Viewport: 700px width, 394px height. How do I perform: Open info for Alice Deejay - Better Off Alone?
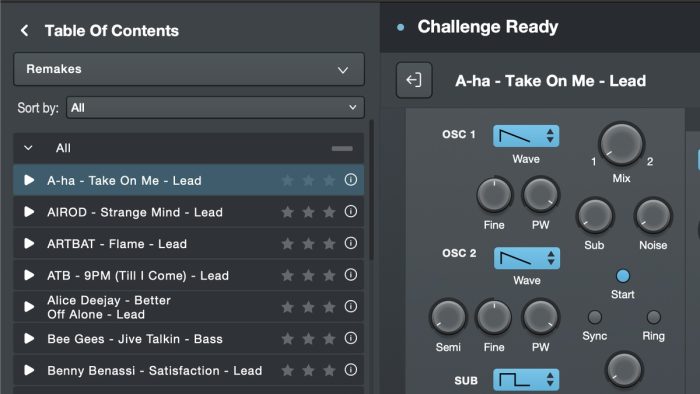pos(351,306)
